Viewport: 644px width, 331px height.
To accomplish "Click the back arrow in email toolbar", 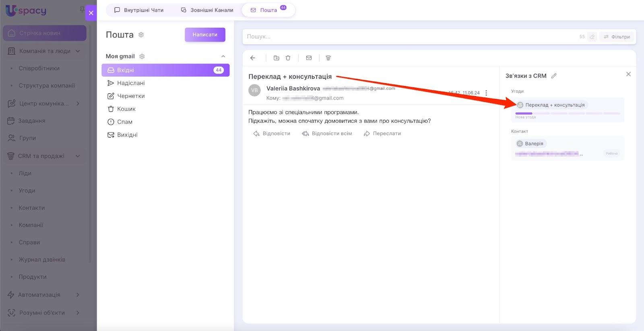I will click(253, 58).
